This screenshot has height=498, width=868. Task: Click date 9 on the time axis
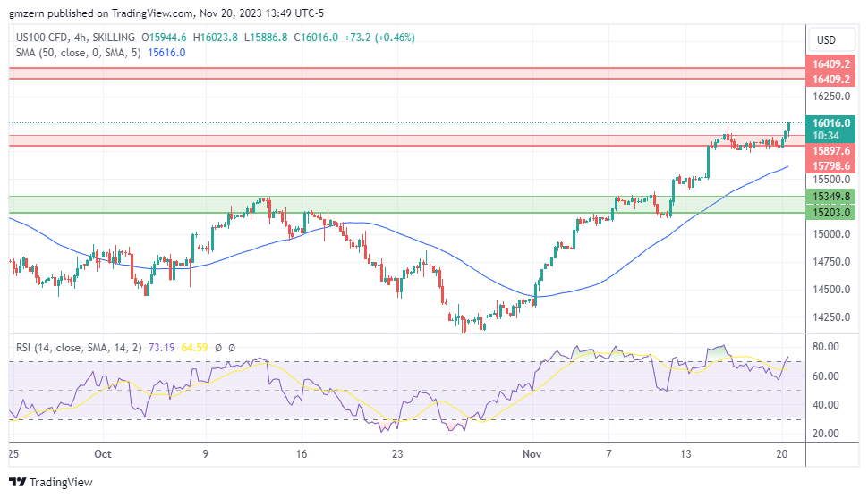206,453
